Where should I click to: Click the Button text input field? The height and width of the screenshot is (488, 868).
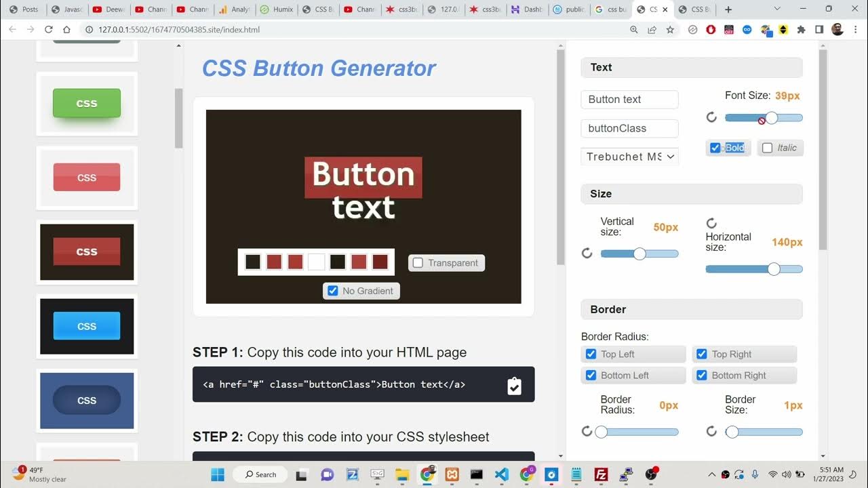(629, 99)
